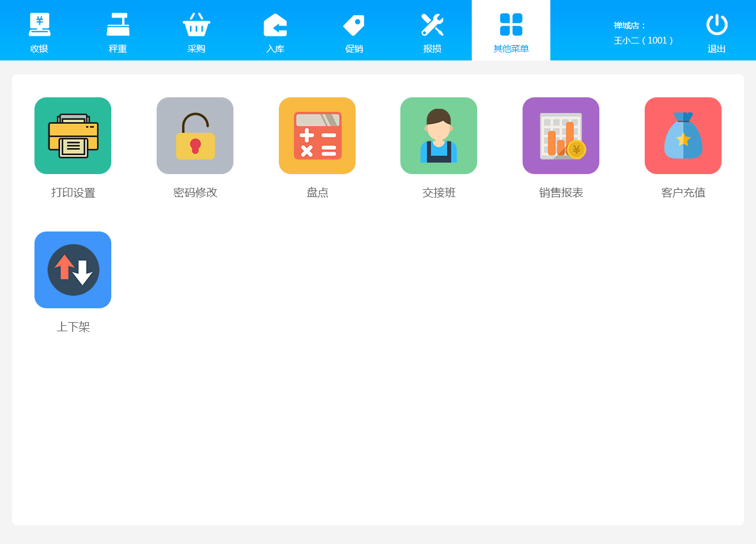
Task: Go to 报损 damage report section
Action: click(432, 31)
